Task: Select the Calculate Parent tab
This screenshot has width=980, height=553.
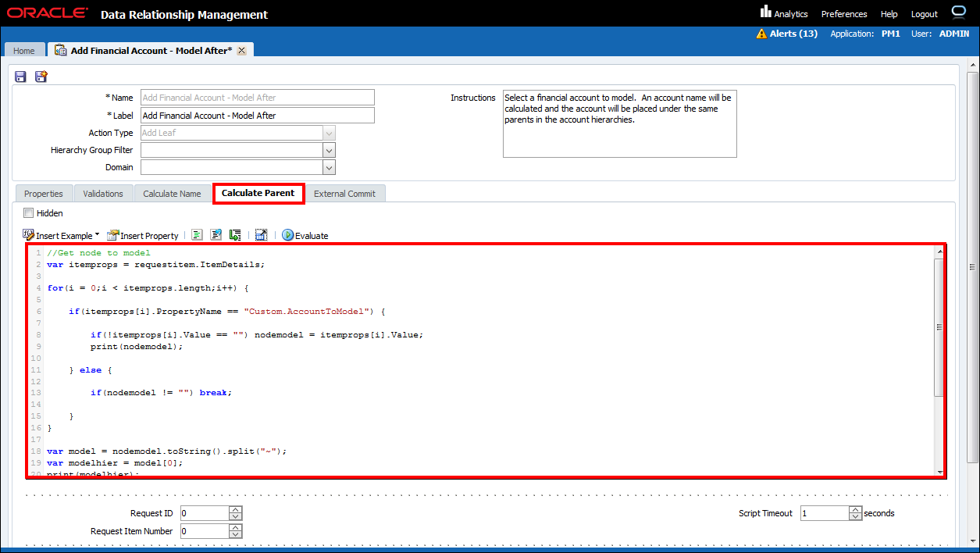Action: point(258,193)
